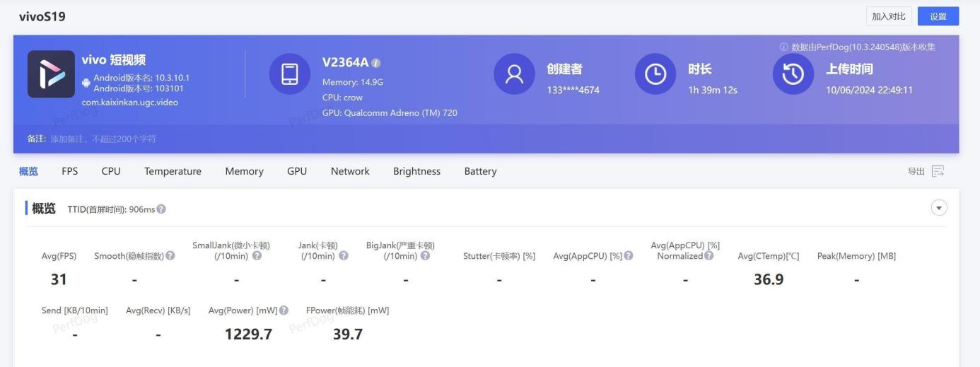Click the upload time history icon

coord(793,74)
